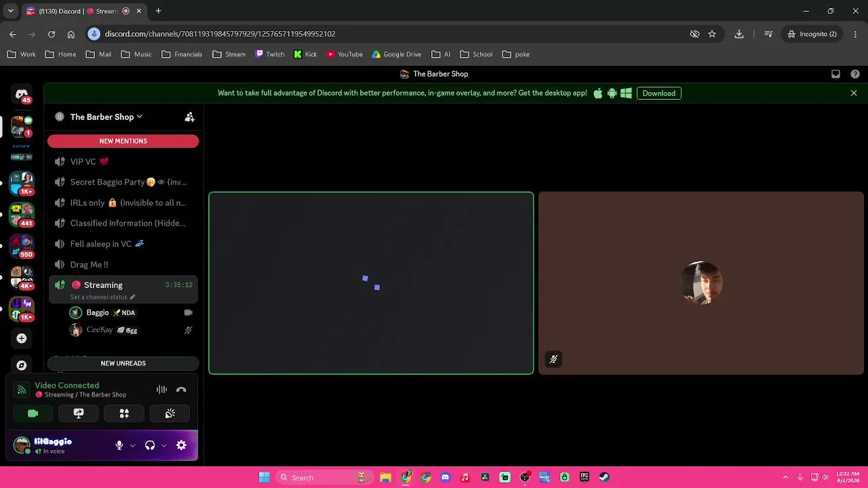Image resolution: width=868 pixels, height=488 pixels.
Task: Mute your microphone in user panel
Action: click(x=119, y=445)
